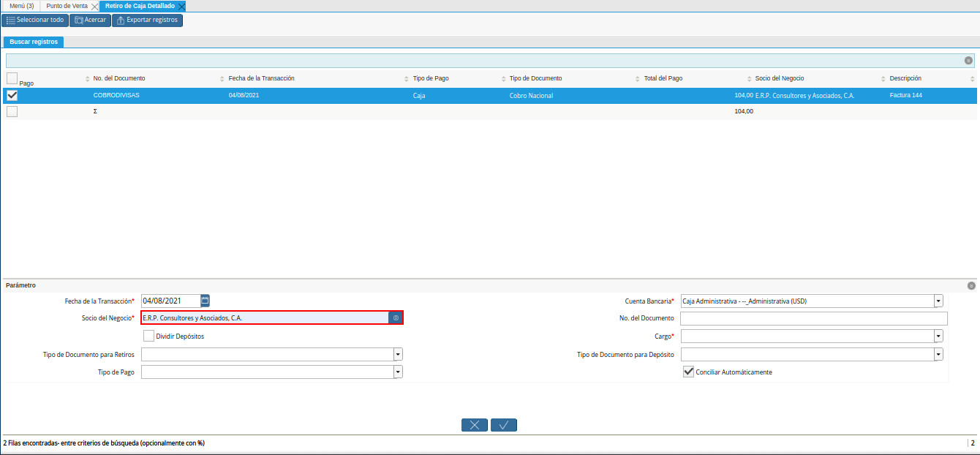Screen dimensions: 980x455
Task: Sort by the No. del Documento column
Action: click(119, 78)
